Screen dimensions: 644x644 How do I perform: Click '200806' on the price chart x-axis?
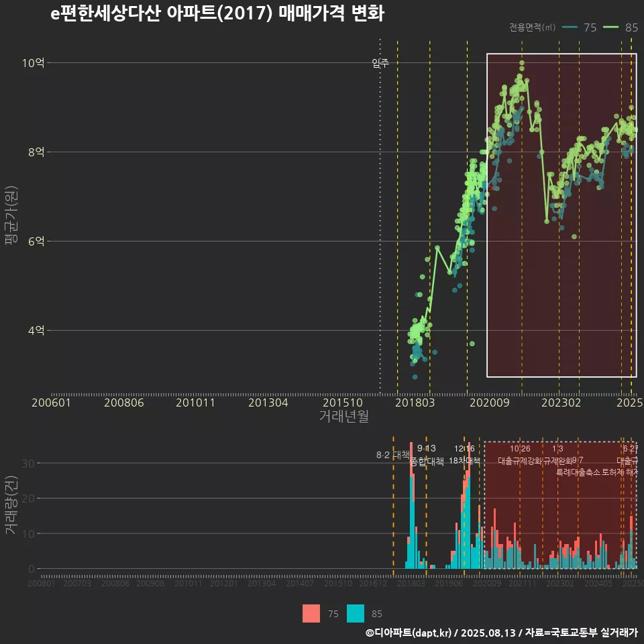[x=123, y=402]
